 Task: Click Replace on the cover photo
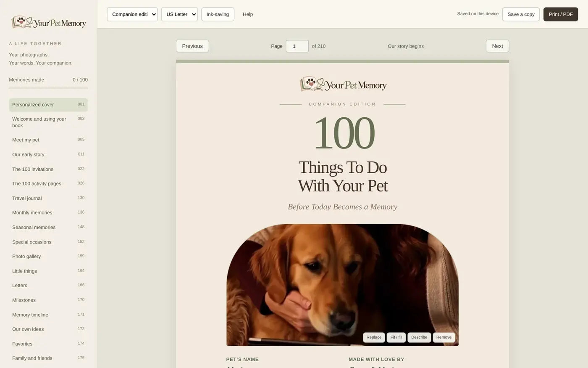[374, 337]
